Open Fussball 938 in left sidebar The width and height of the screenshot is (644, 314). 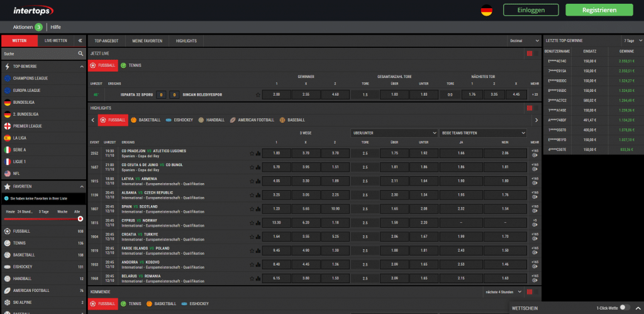coord(43,231)
